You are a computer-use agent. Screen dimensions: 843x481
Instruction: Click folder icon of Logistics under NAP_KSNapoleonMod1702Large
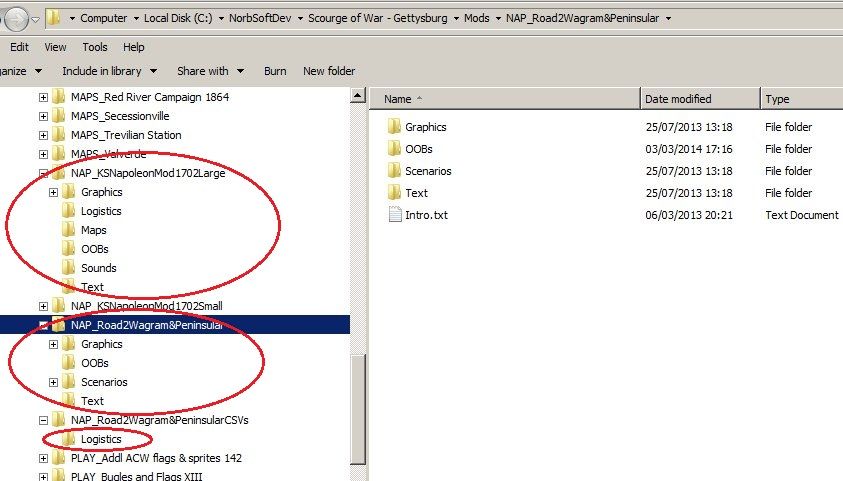[x=69, y=211]
